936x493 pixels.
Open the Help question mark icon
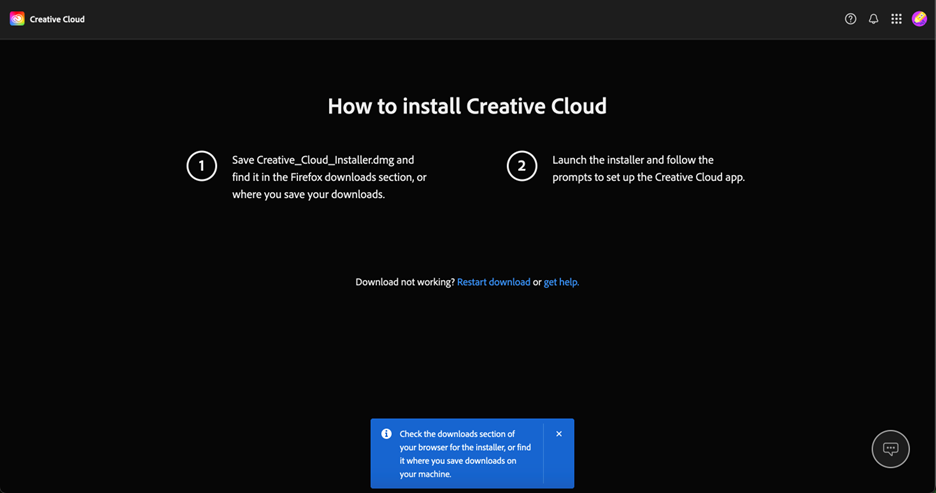[851, 19]
